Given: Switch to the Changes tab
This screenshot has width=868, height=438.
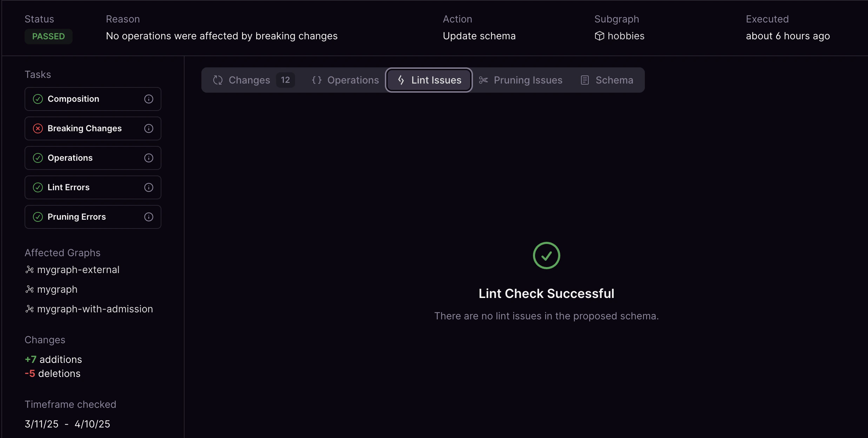Looking at the screenshot, I should pyautogui.click(x=249, y=80).
